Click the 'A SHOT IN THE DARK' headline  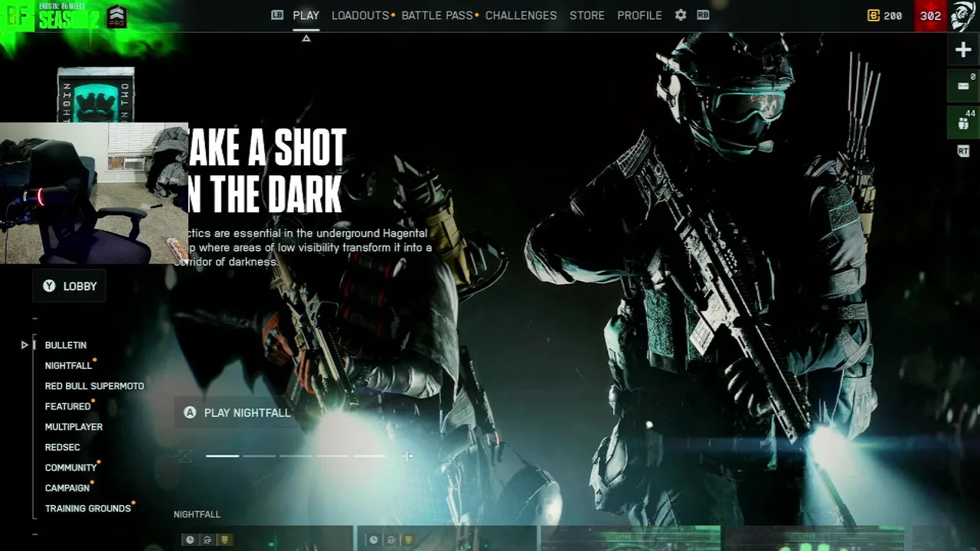[267, 172]
